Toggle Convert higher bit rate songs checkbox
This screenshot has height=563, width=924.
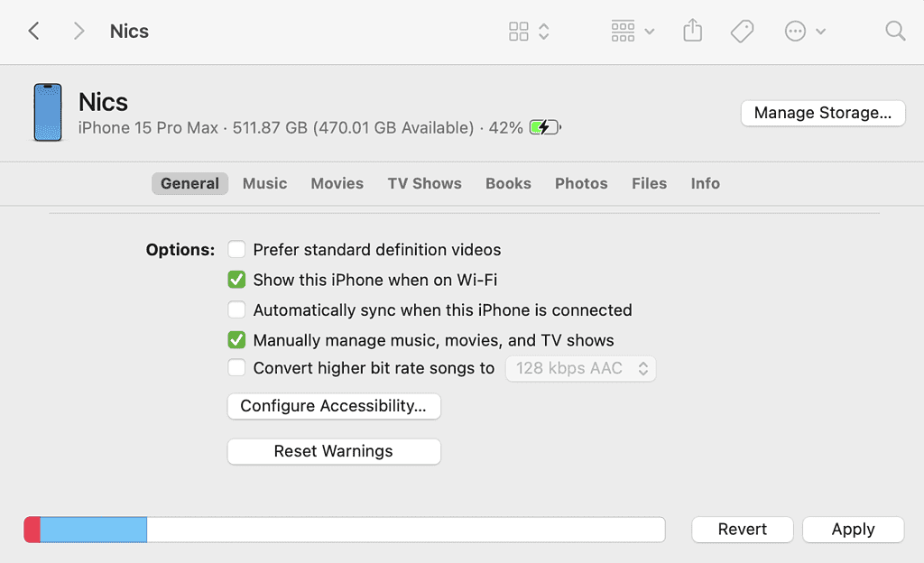click(236, 368)
